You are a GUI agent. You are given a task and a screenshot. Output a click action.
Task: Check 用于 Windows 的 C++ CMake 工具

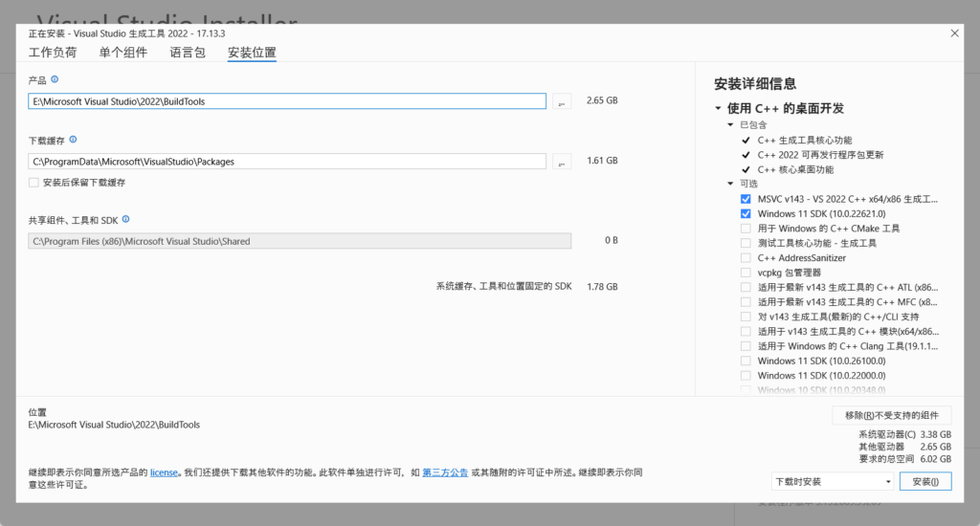point(746,229)
